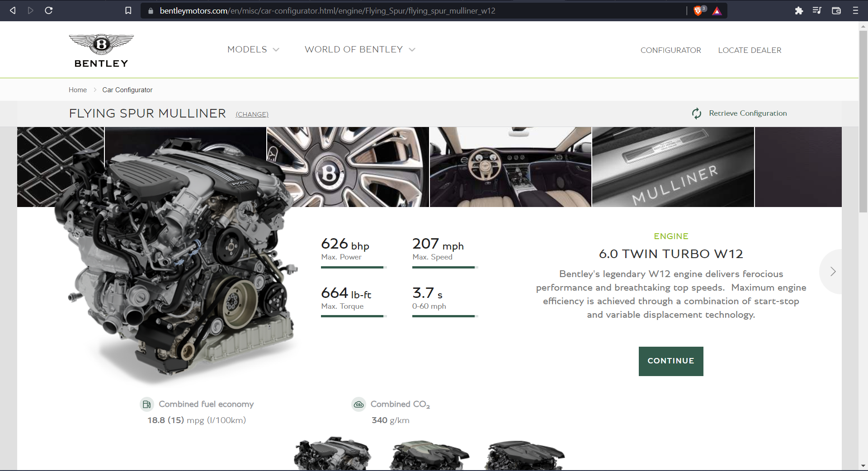Click the CONTINUE button

tap(670, 361)
